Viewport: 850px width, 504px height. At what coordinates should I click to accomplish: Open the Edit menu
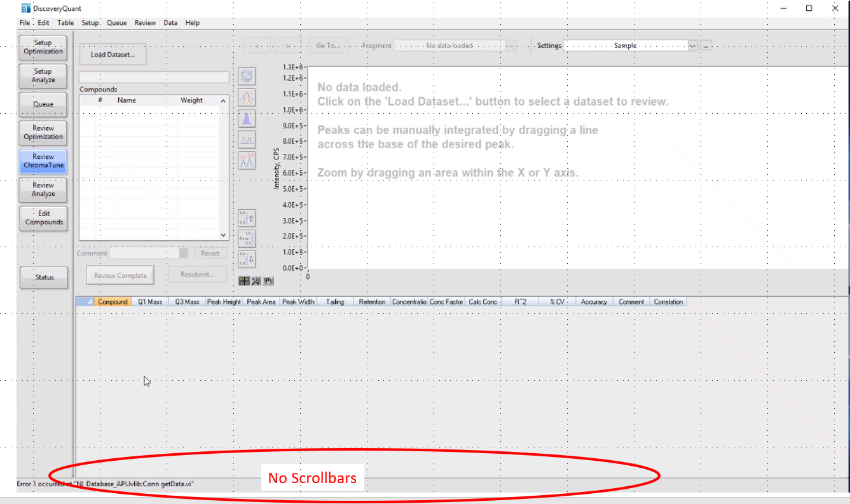[43, 23]
